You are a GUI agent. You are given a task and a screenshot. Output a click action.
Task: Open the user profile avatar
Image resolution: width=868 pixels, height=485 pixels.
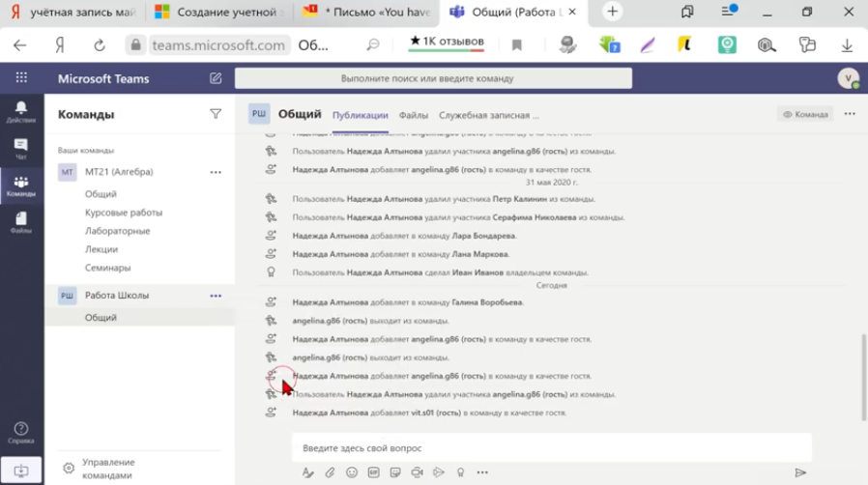tap(848, 78)
